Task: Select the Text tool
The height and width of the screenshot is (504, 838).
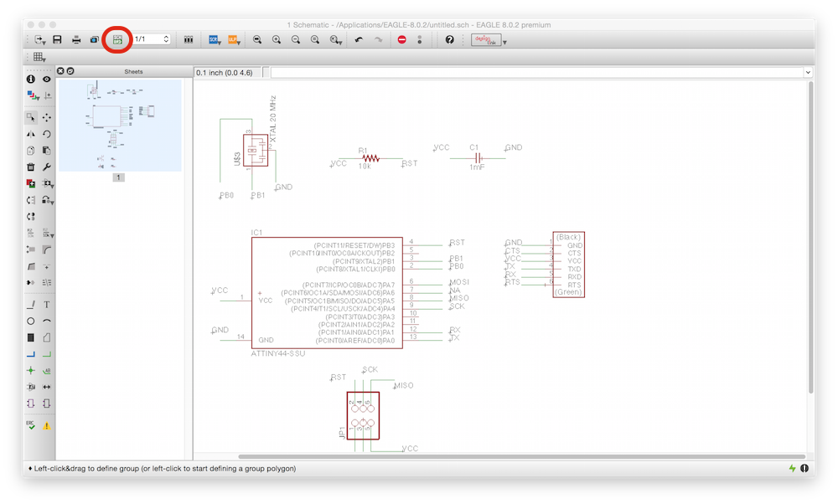Action: (47, 304)
